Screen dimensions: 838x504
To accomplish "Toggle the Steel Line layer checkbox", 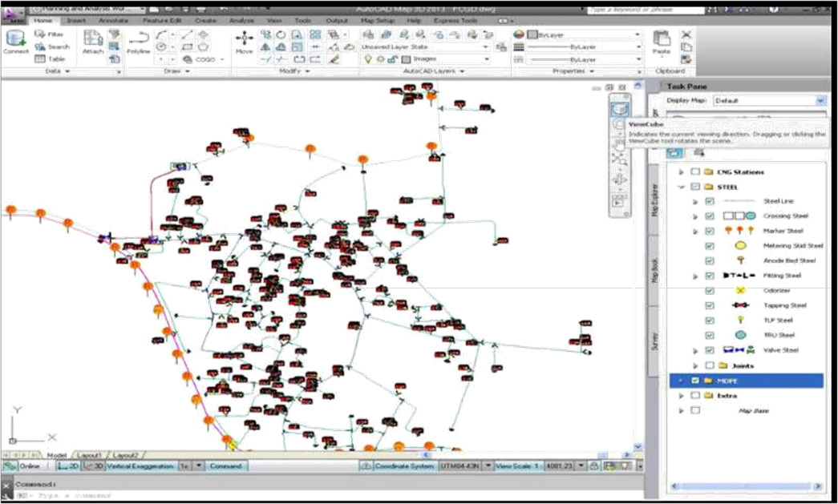I will pyautogui.click(x=709, y=201).
